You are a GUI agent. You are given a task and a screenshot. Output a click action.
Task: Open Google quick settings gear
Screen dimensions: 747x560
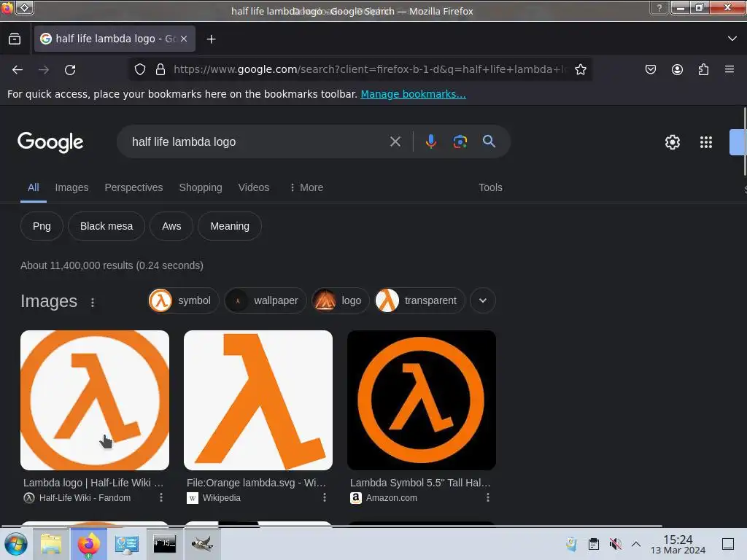click(672, 142)
